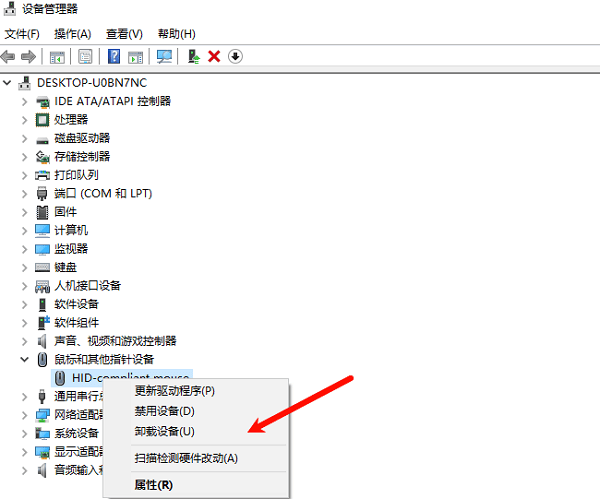Collapse the 鼠标和其他指针设备 category
The height and width of the screenshot is (499, 600).
point(24,358)
